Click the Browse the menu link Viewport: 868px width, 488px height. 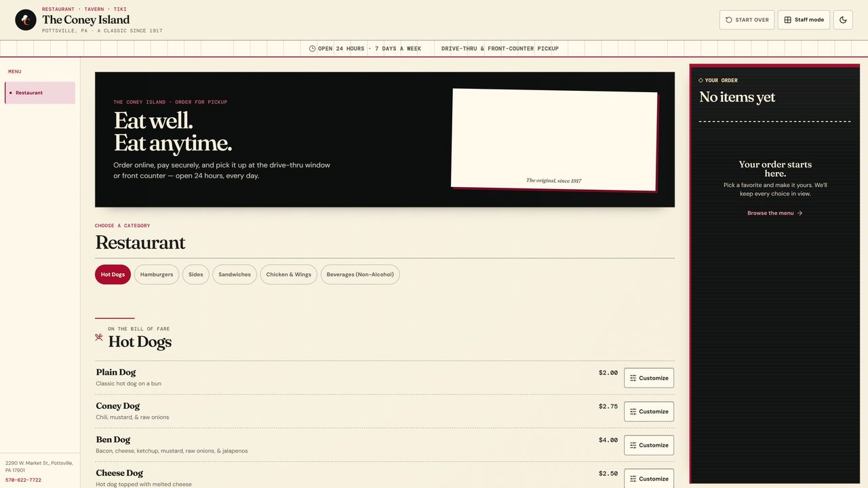pos(775,213)
